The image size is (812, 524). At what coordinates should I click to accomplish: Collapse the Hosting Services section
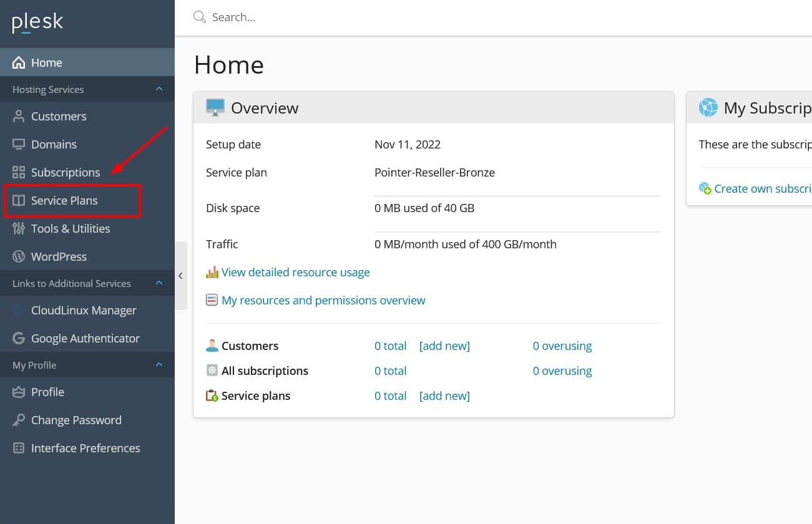159,89
